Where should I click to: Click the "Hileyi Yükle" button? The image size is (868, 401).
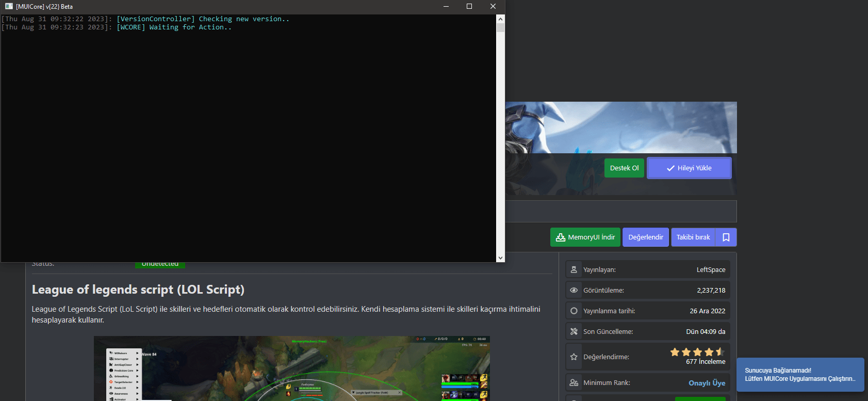(x=689, y=168)
